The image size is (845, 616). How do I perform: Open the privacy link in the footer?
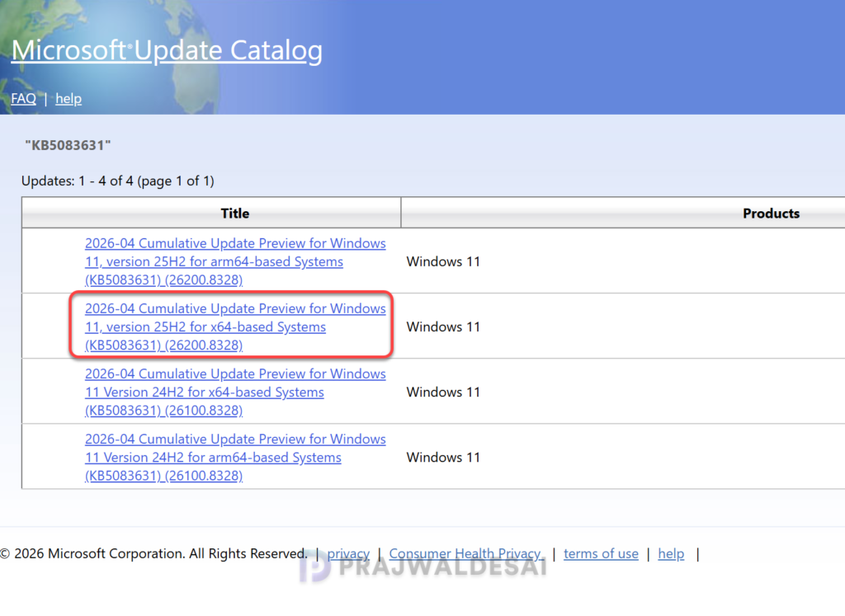(348, 553)
